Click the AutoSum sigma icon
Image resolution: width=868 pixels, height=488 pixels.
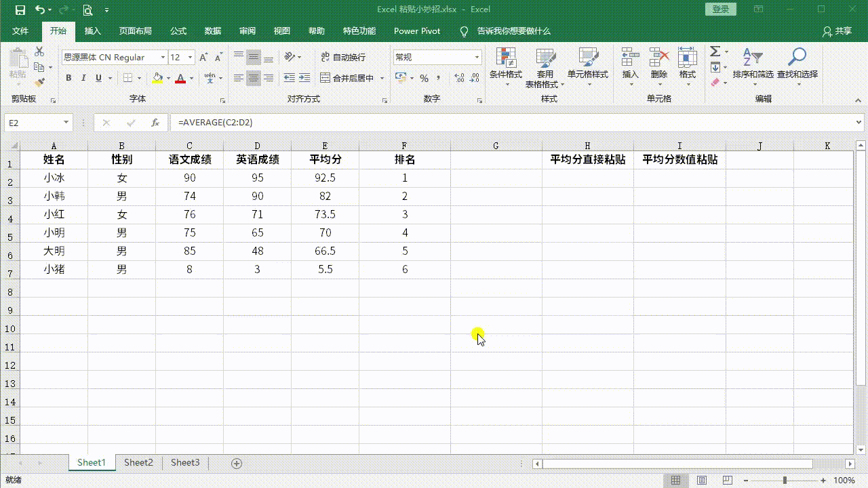[x=715, y=52]
